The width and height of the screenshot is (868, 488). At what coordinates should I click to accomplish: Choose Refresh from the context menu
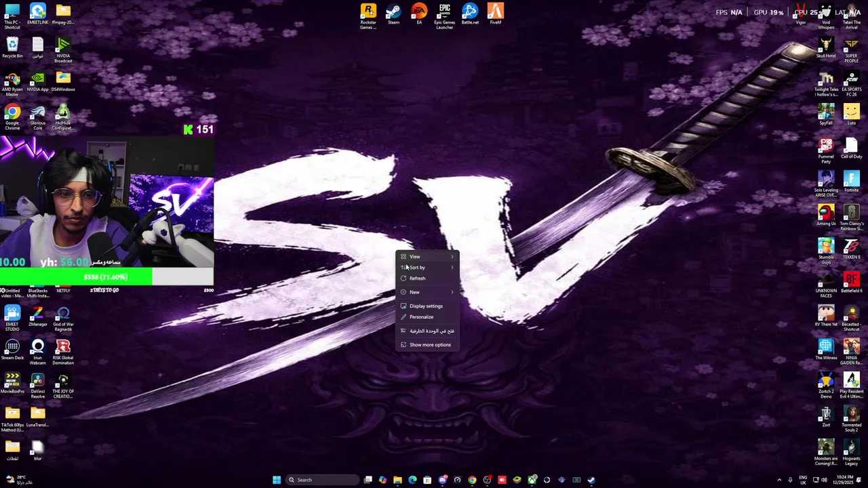427,278
